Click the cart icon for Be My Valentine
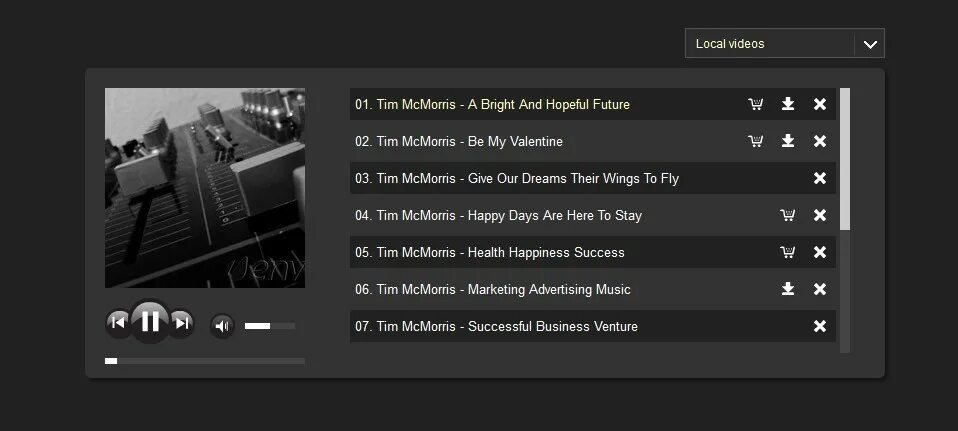Image resolution: width=958 pixels, height=431 pixels. 756,141
